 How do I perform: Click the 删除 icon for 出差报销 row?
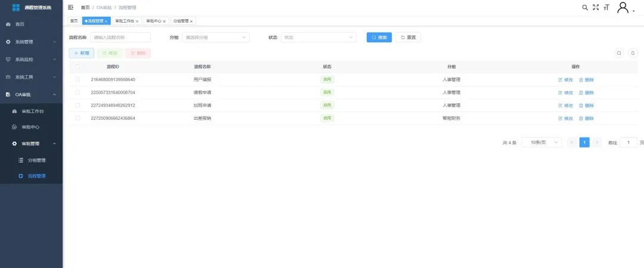581,119
